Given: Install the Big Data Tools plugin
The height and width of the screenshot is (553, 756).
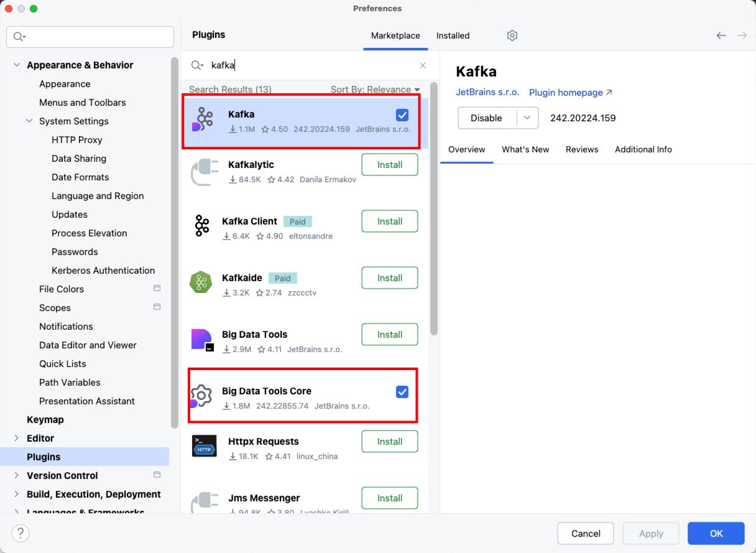Looking at the screenshot, I should pyautogui.click(x=390, y=335).
